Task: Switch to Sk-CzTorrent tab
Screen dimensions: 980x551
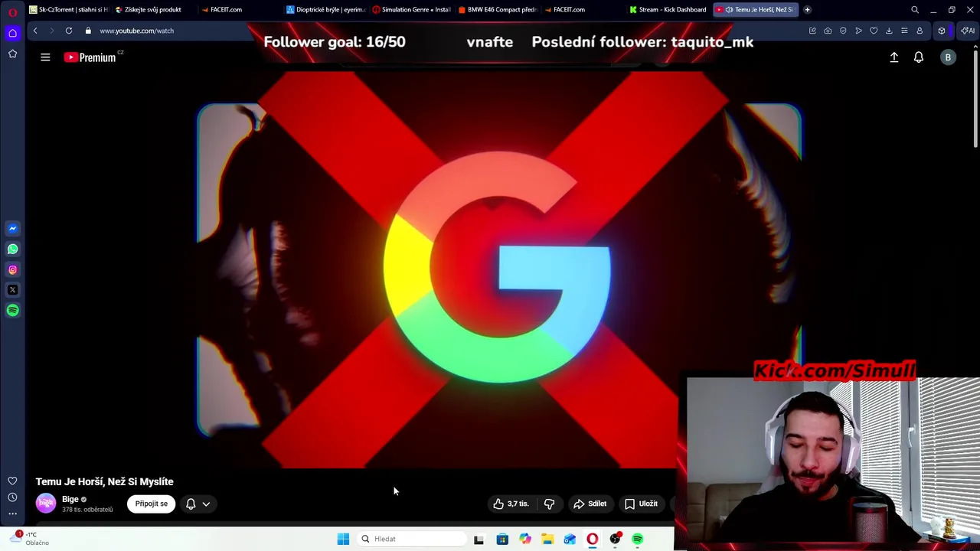Action: point(69,10)
